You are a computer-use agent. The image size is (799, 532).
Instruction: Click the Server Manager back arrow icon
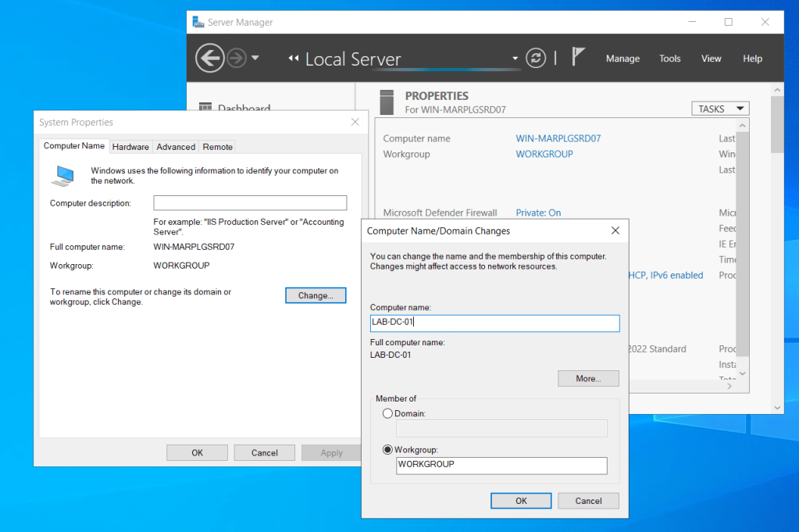(209, 59)
